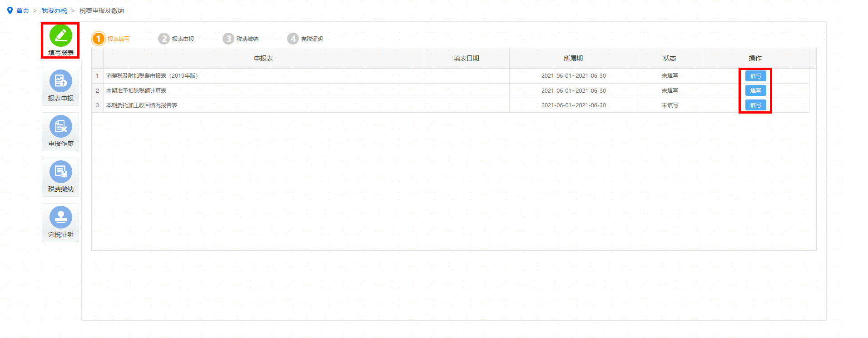Click 所属期 date of 本期准予扣除税额计算表 row
This screenshot has width=868, height=338.
(573, 90)
